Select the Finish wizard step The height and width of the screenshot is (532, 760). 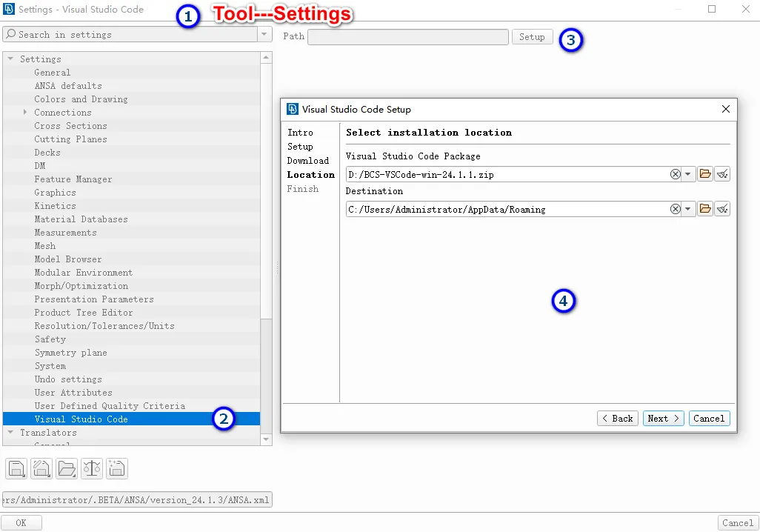click(x=303, y=189)
